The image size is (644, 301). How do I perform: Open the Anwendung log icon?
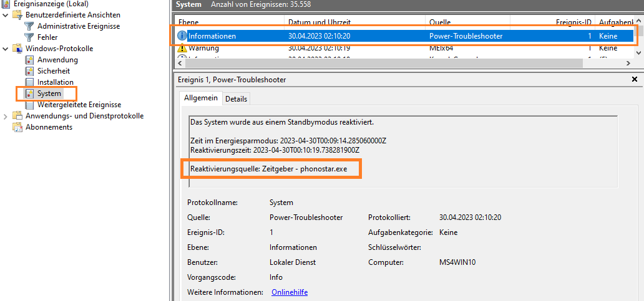pyautogui.click(x=29, y=60)
